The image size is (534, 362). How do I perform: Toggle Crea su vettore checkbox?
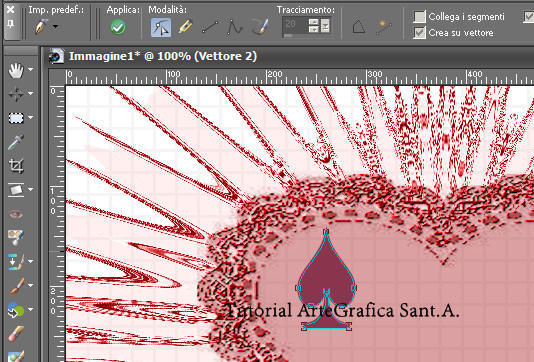click(x=420, y=33)
